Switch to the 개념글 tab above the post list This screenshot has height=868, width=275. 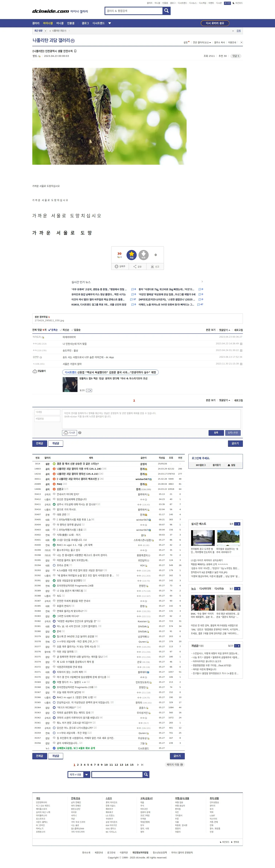pos(56,444)
